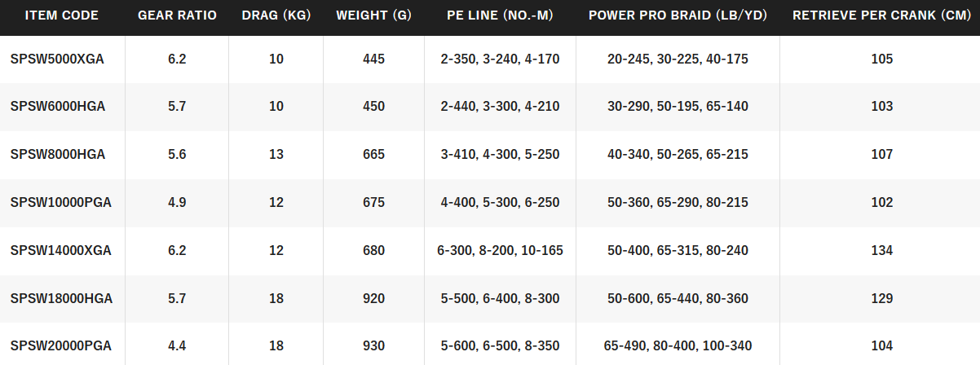This screenshot has width=980, height=365.
Task: Click the GEAR RATIO column header
Action: [177, 15]
